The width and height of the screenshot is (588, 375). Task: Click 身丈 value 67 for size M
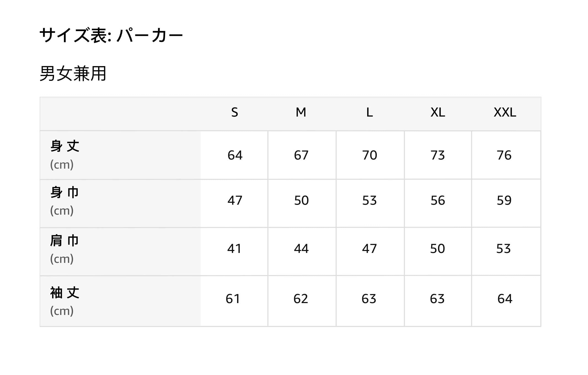point(301,155)
